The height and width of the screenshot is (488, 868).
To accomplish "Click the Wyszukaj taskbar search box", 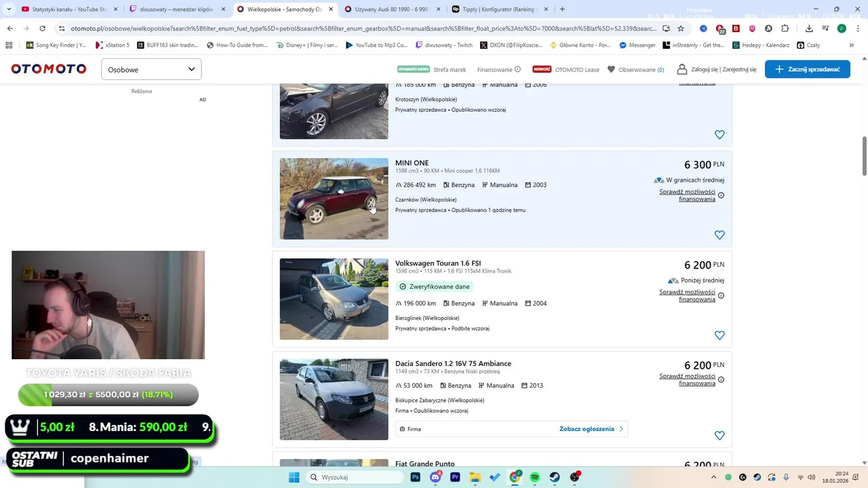I will [353, 477].
